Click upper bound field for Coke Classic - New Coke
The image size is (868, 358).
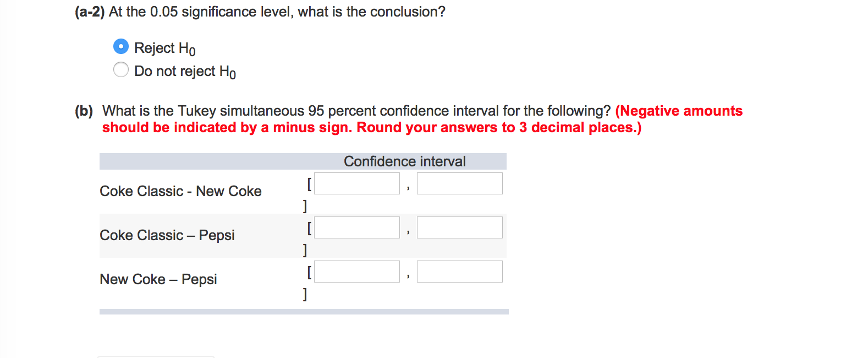pyautogui.click(x=459, y=183)
